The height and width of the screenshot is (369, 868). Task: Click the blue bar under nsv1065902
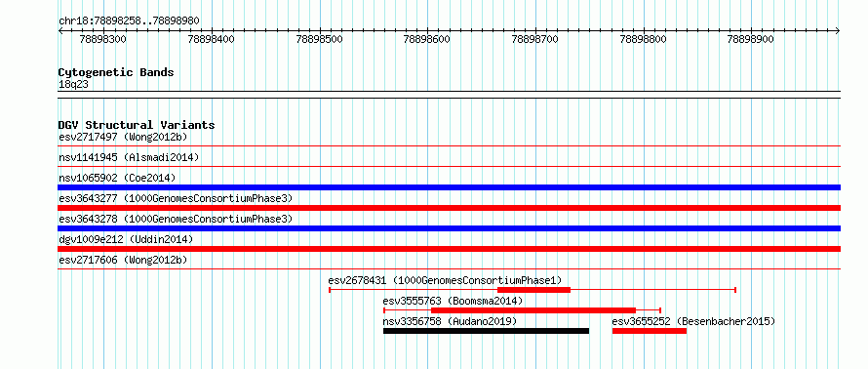point(449,187)
